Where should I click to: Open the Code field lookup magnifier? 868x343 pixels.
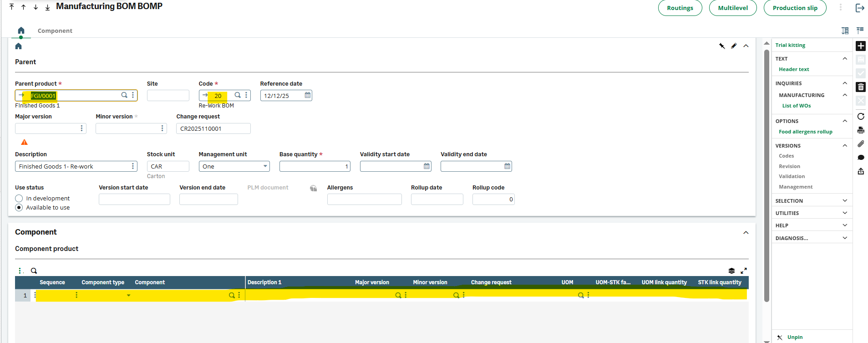click(x=237, y=95)
